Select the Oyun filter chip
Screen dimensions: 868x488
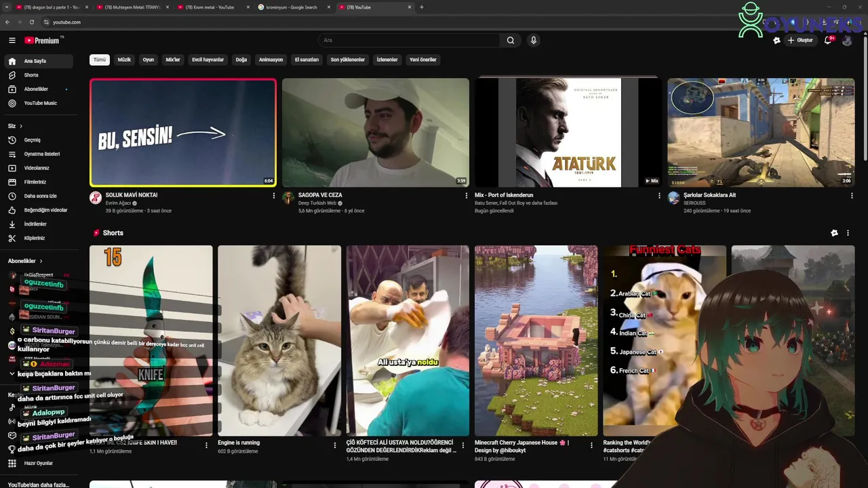tap(148, 60)
